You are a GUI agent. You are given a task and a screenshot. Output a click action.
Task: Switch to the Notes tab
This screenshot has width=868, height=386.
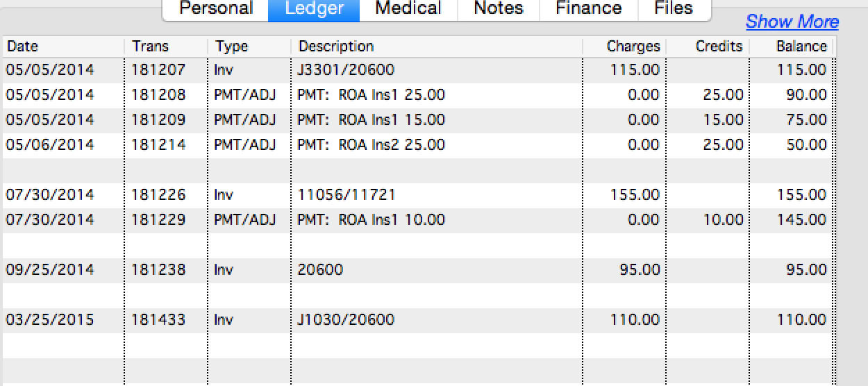[x=498, y=9]
